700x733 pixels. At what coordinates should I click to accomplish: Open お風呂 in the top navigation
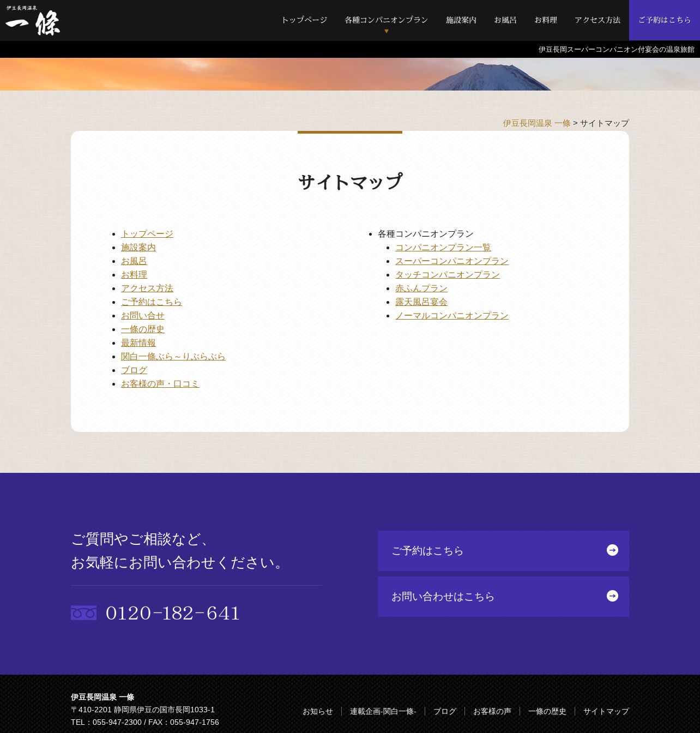(x=505, y=20)
